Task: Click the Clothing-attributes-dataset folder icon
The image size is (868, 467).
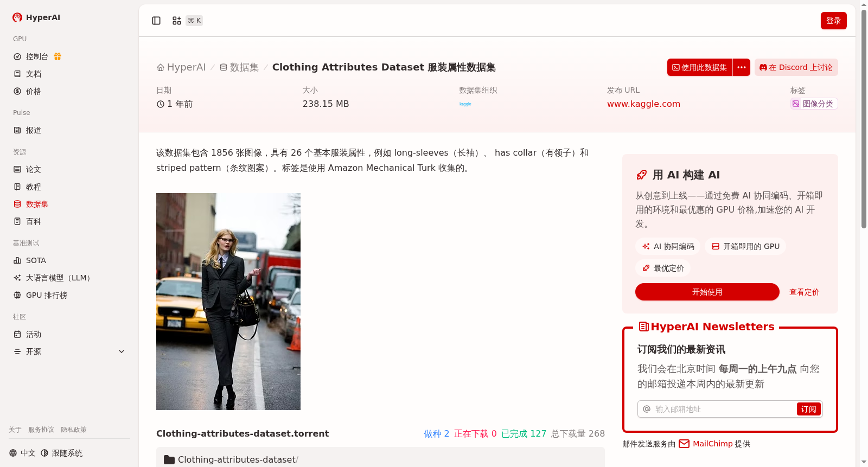Action: [169, 460]
